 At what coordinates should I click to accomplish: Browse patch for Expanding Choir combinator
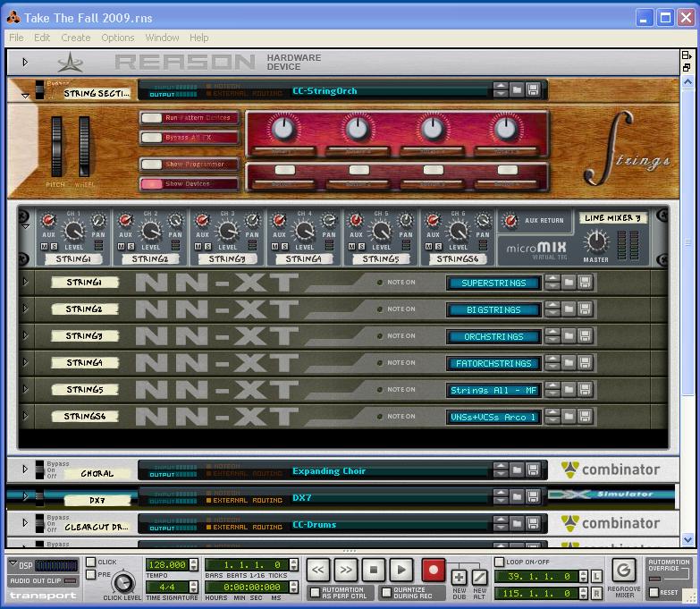coord(517,469)
